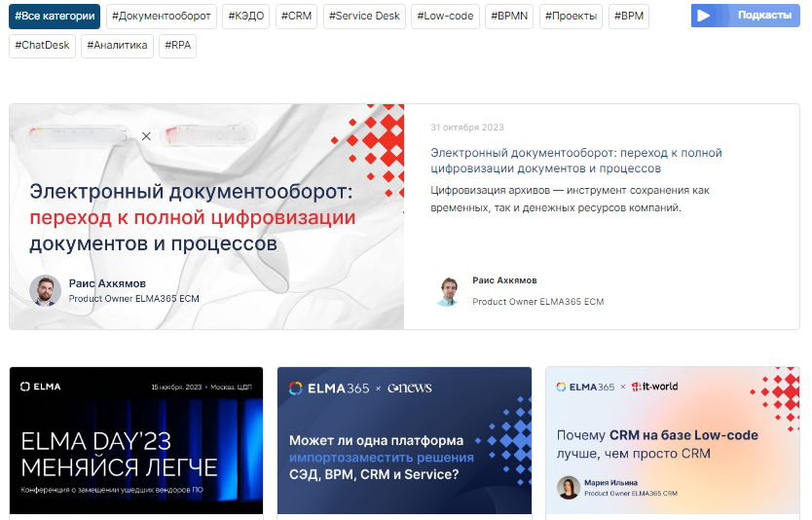Select the #RPA tag
Viewport: 812px width, 520px height.
pos(177,46)
